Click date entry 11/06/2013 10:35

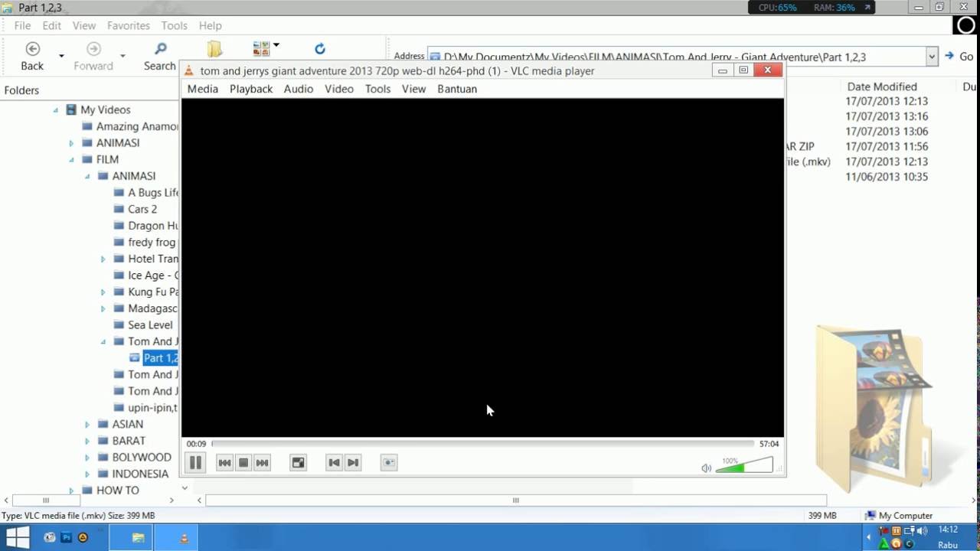(887, 177)
